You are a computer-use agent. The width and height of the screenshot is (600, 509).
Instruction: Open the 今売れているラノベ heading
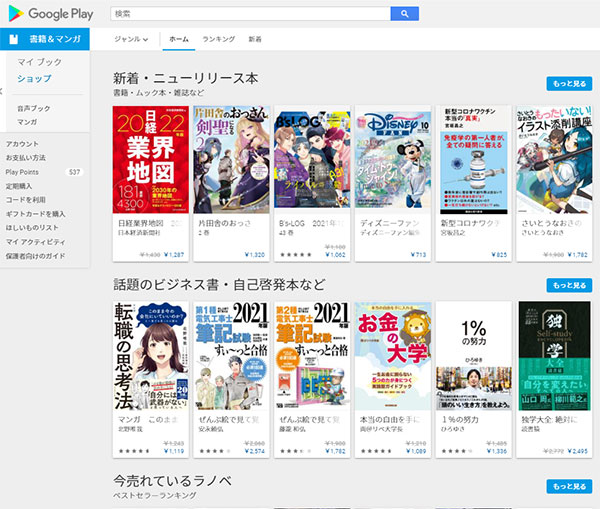coord(173,481)
